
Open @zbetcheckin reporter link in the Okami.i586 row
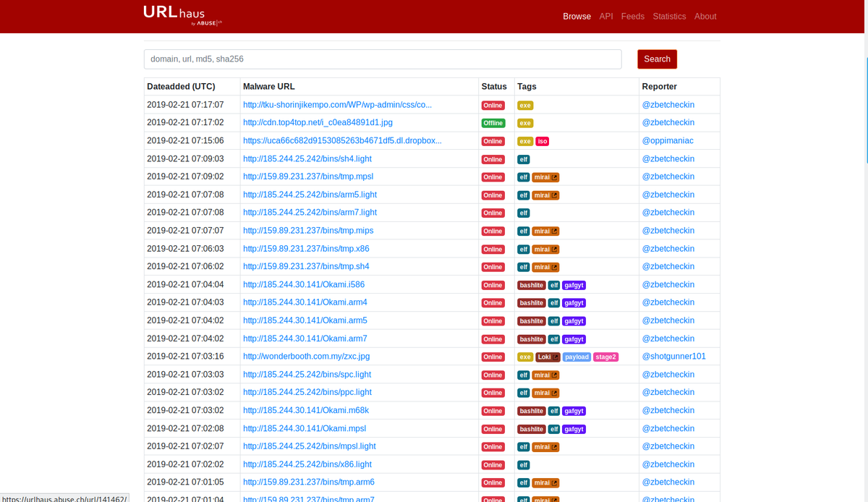[668, 285]
